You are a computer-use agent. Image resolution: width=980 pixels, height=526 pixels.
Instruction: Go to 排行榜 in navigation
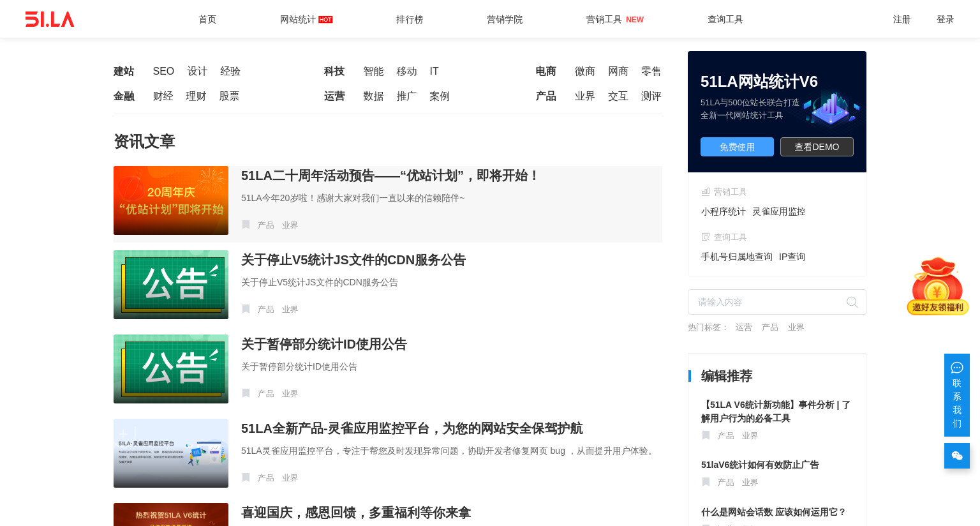click(x=410, y=19)
